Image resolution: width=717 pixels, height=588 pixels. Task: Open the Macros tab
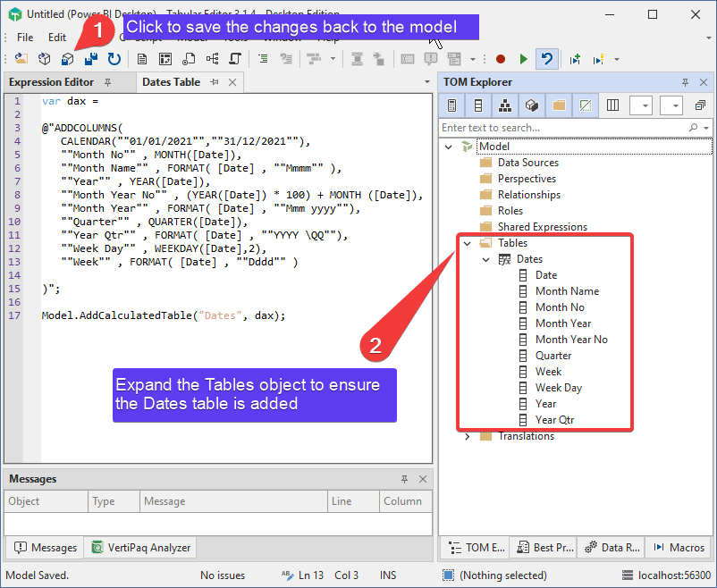coord(679,548)
